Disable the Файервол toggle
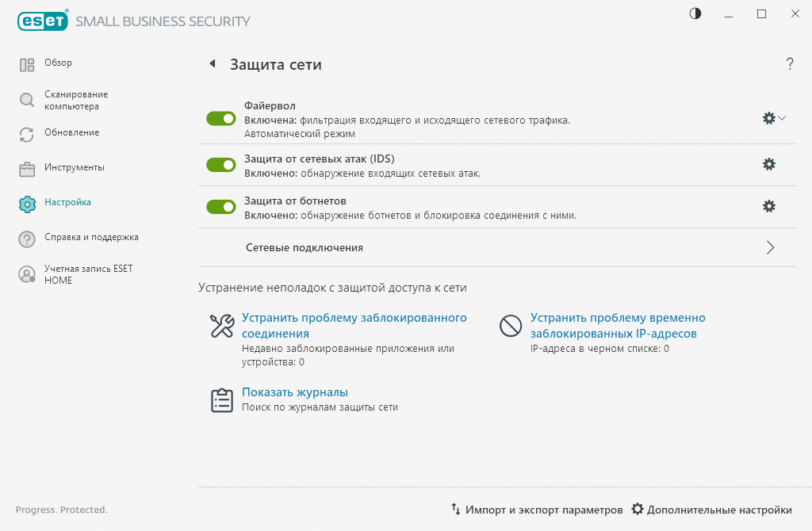Image resolution: width=812 pixels, height=531 pixels. tap(220, 117)
